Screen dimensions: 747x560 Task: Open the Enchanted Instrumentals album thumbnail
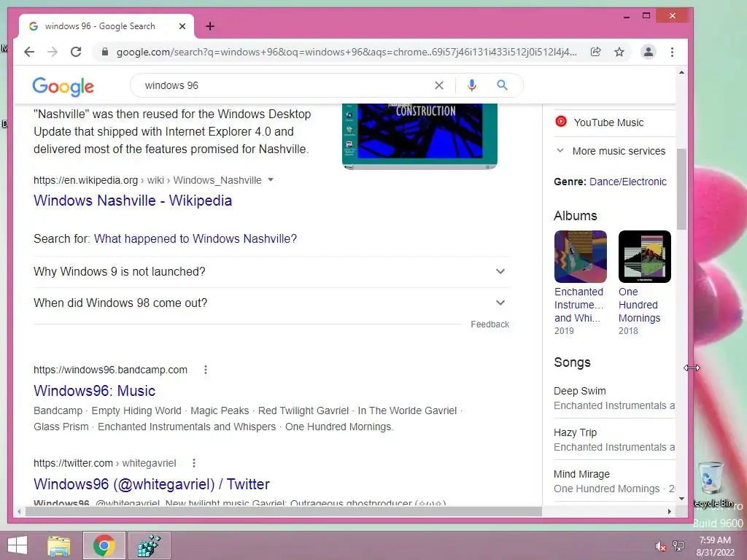[x=580, y=257]
